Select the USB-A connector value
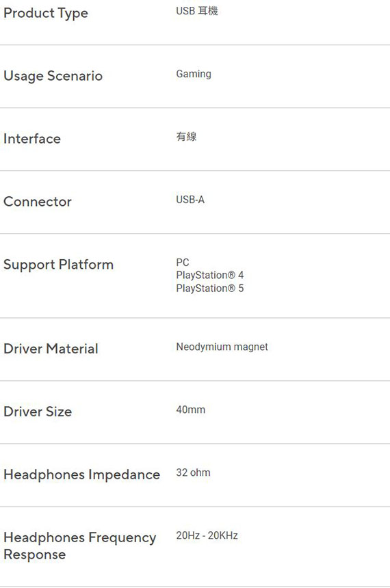Viewport: 390px width, 588px height. coord(190,200)
